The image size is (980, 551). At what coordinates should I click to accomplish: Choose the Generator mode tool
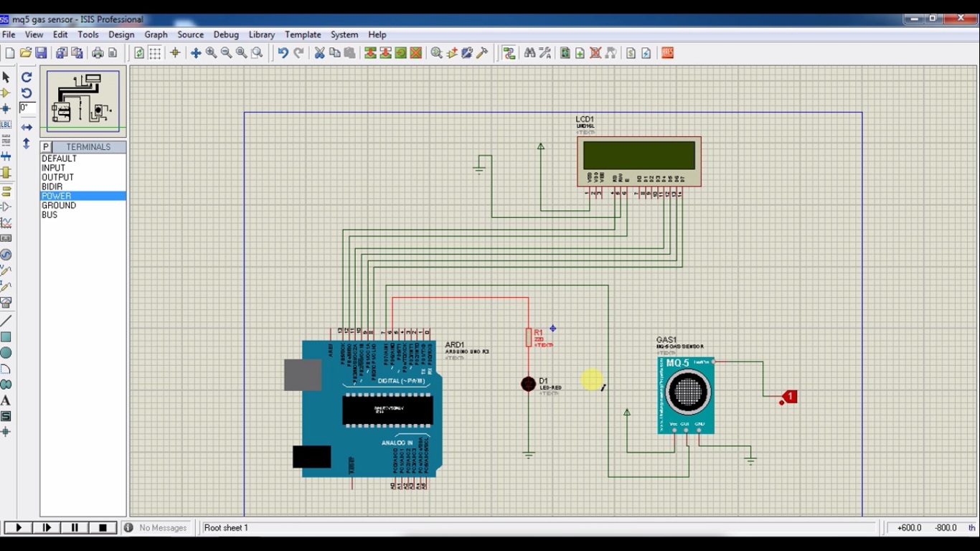[x=6, y=255]
